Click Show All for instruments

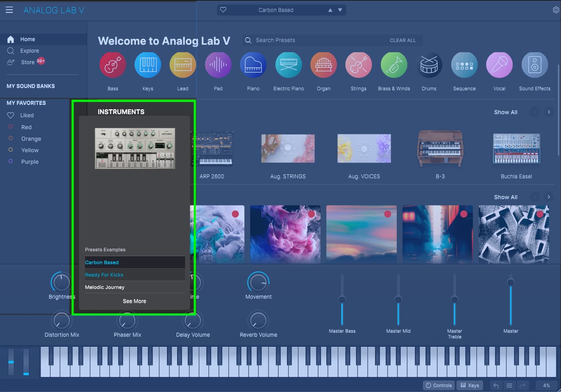point(506,112)
